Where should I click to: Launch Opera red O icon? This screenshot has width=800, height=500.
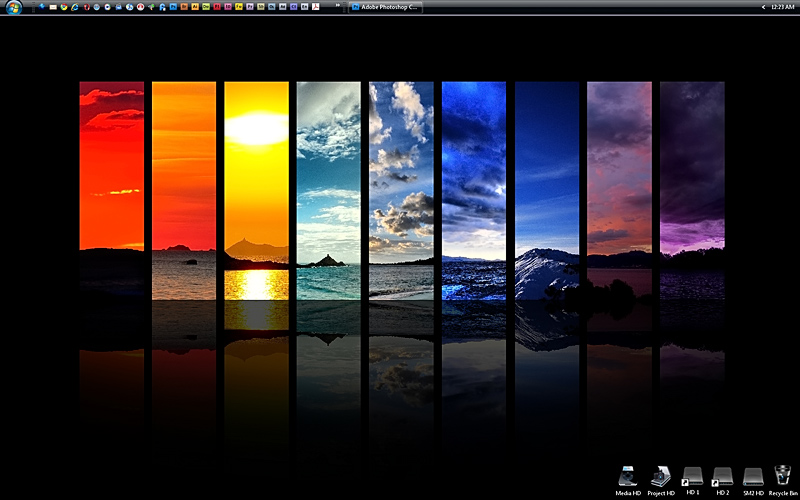(x=86, y=7)
